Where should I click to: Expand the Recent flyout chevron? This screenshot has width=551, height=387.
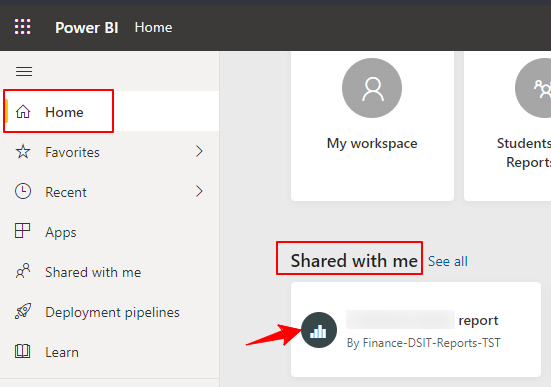199,192
